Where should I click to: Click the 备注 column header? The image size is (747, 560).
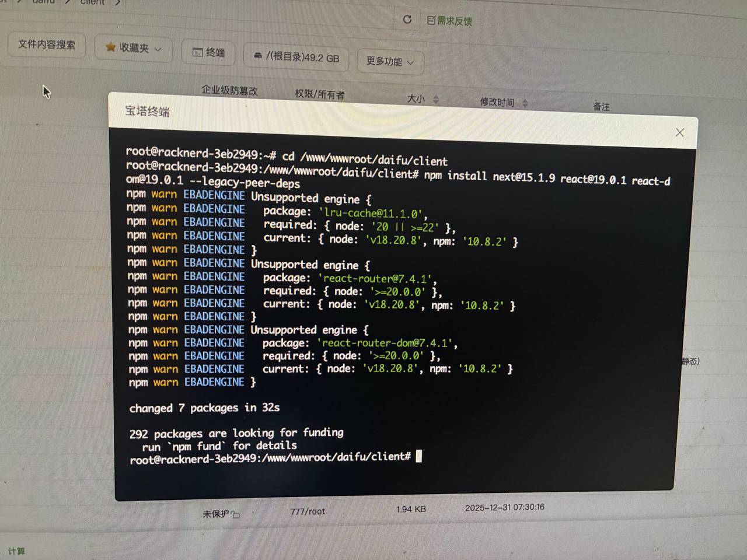pos(601,106)
